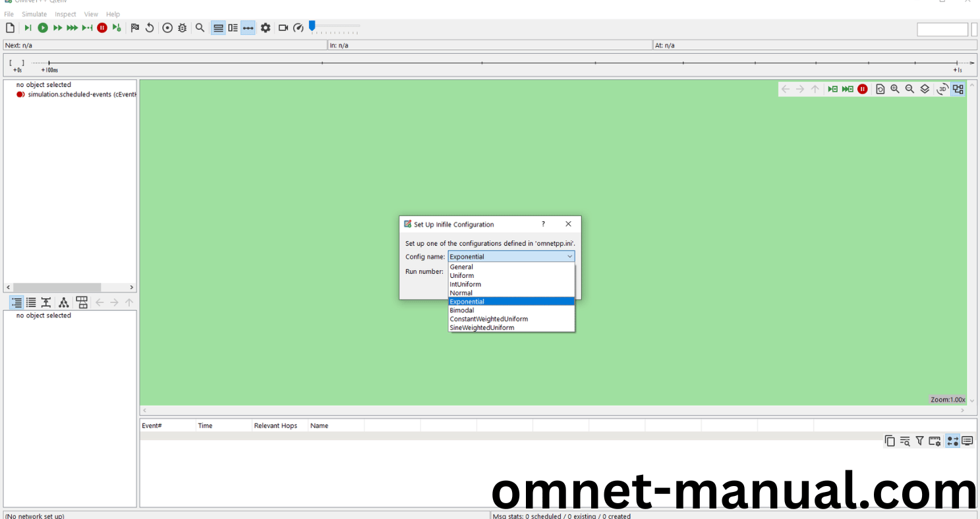Toggle the timeline display toolbar button

point(248,28)
